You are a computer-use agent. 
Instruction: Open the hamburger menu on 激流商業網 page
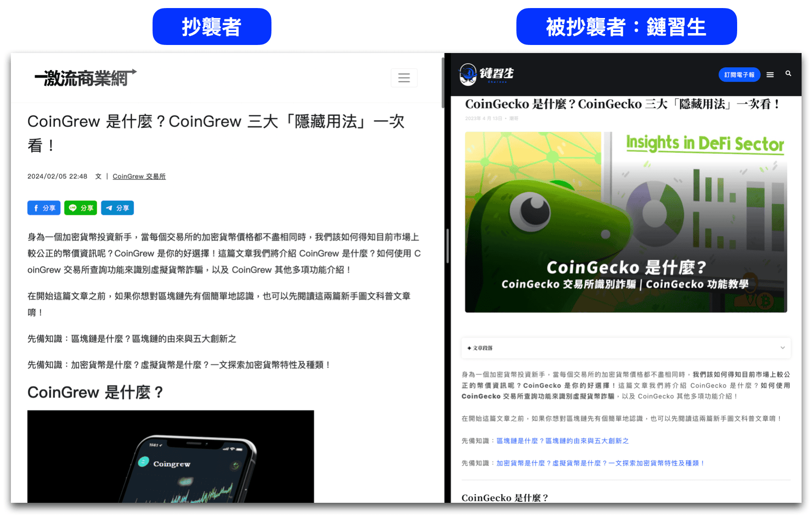404,78
